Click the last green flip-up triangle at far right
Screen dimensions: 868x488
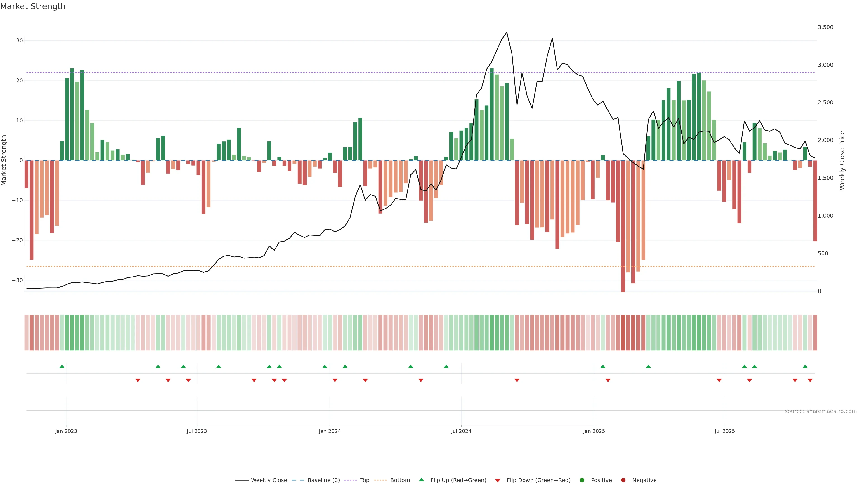[805, 366]
